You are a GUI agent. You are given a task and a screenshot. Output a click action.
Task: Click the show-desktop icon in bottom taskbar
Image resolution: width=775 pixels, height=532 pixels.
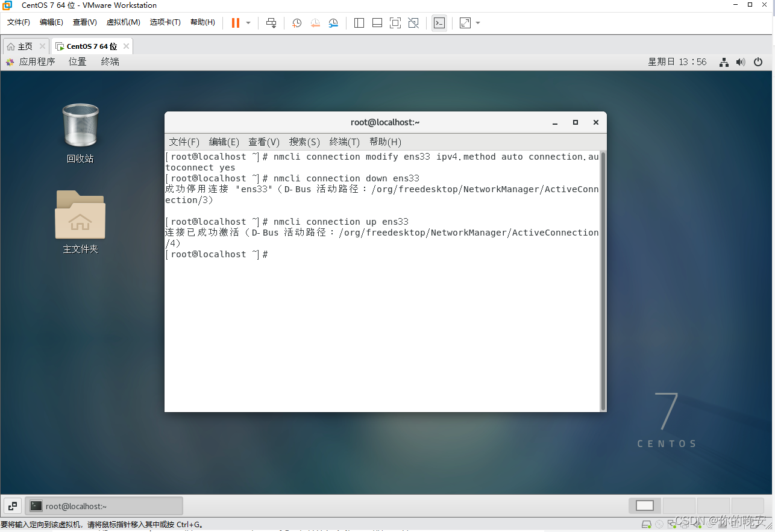[13, 506]
